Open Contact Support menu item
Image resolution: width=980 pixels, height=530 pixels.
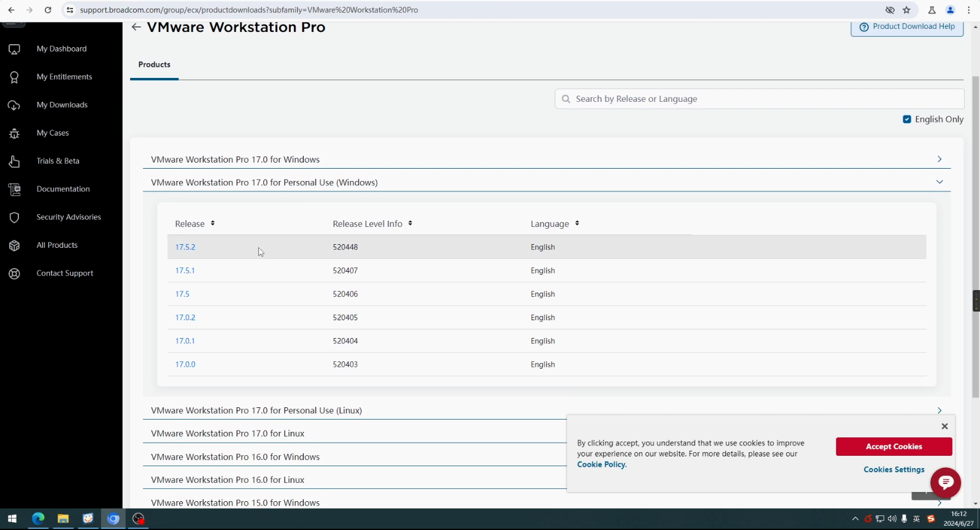click(65, 274)
